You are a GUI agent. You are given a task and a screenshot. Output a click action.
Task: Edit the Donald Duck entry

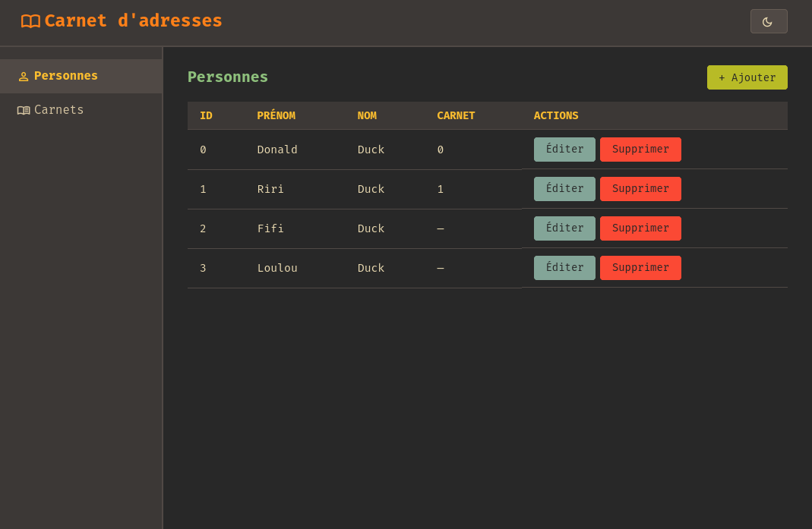564,150
